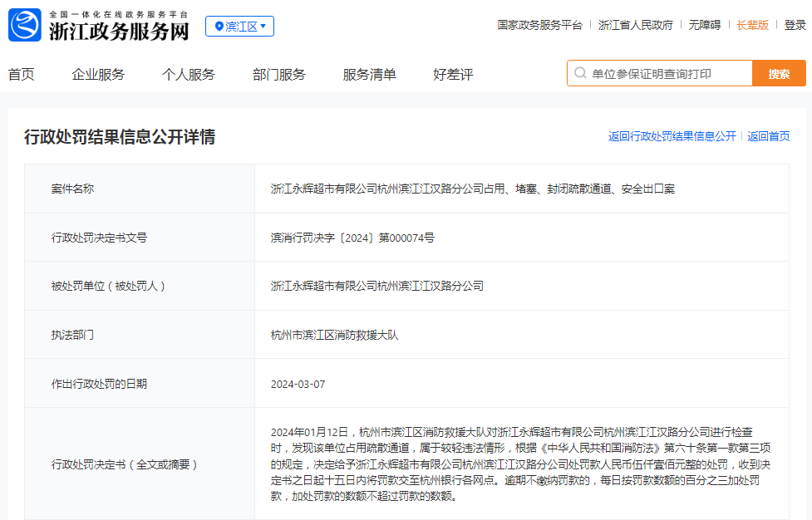
Task: Click the 行政处罚决定书（全文或摘要） label
Action: [125, 464]
